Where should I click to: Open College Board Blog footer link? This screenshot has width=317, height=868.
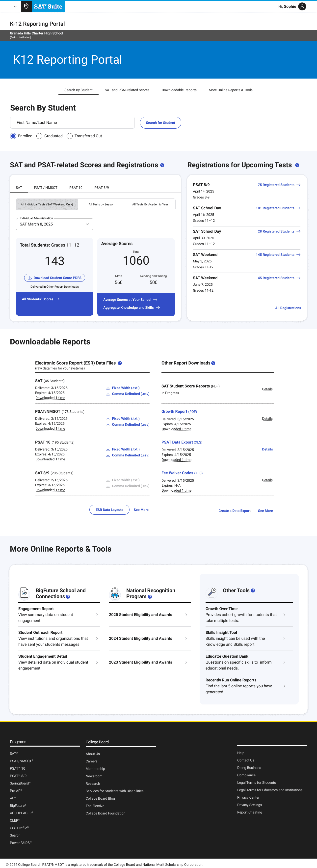(x=100, y=799)
